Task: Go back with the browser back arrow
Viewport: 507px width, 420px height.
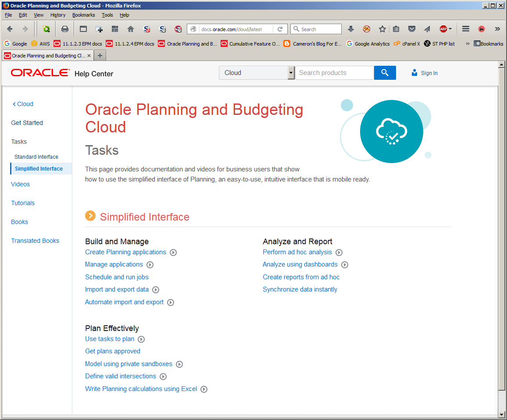Action: pyautogui.click(x=10, y=29)
